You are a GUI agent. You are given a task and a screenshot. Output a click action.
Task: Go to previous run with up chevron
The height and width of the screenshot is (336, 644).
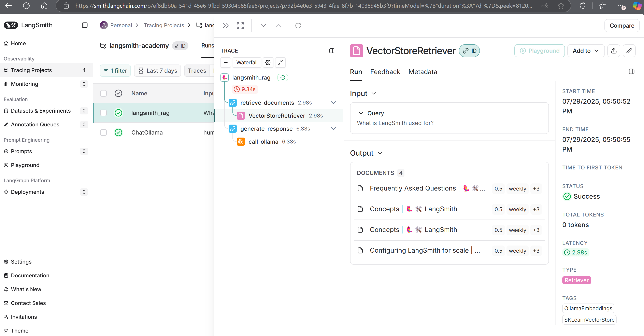[x=278, y=26]
